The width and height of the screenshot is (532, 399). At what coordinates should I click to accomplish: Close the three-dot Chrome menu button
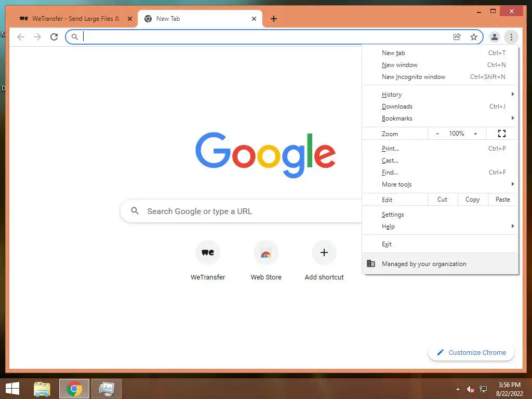point(511,37)
